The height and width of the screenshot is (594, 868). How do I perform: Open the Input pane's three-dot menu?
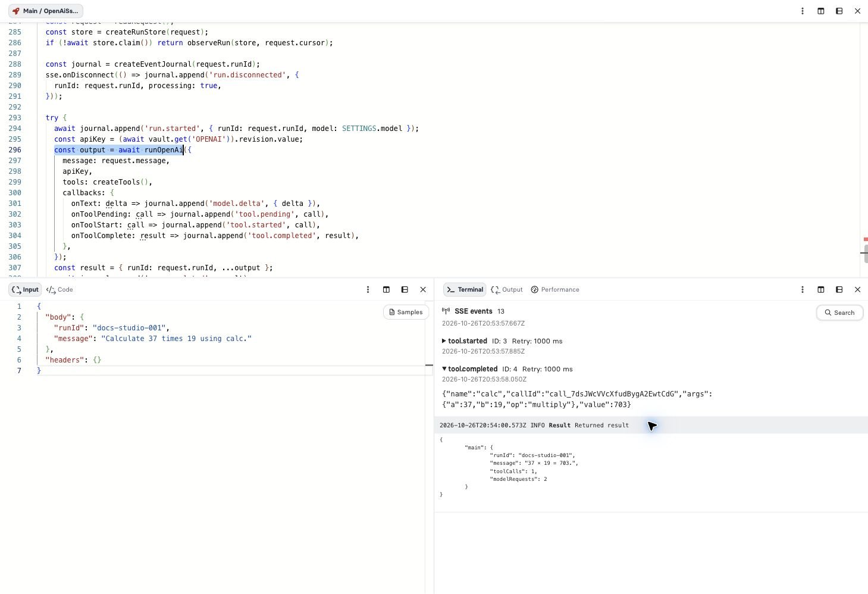coord(368,289)
